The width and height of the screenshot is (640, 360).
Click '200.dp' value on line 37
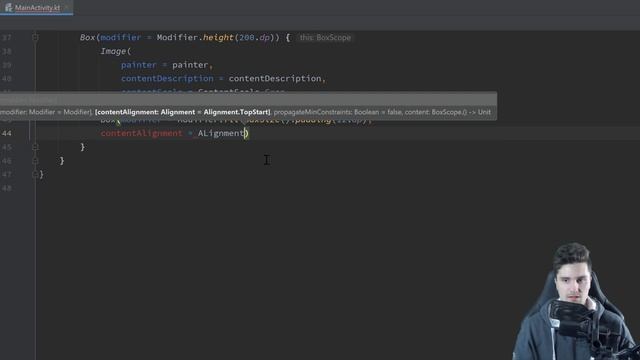pos(254,38)
